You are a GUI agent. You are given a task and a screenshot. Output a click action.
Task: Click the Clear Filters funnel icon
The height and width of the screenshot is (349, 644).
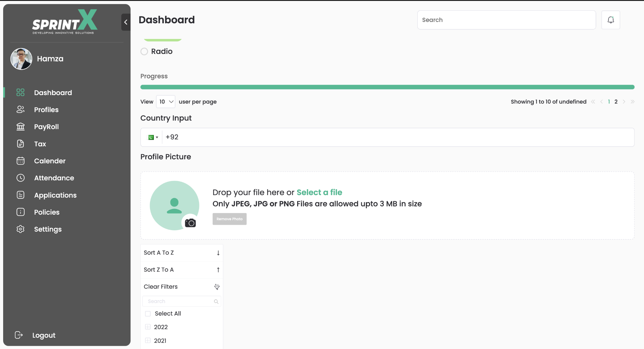(217, 287)
